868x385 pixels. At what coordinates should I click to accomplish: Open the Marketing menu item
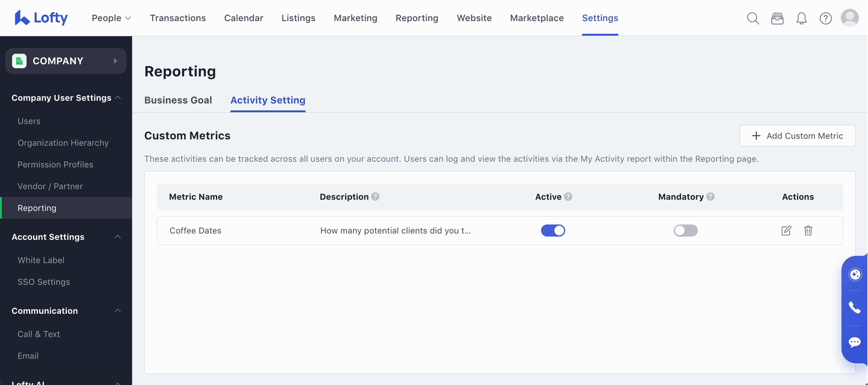[355, 18]
